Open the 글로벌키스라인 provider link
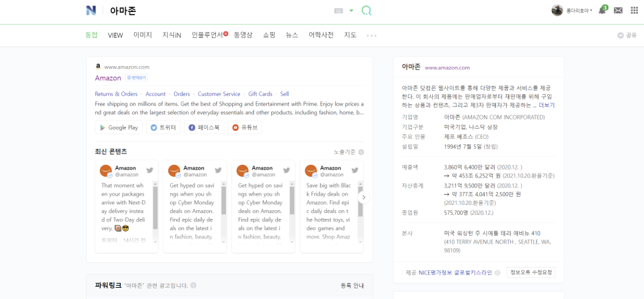The height and width of the screenshot is (299, 644). [473, 273]
